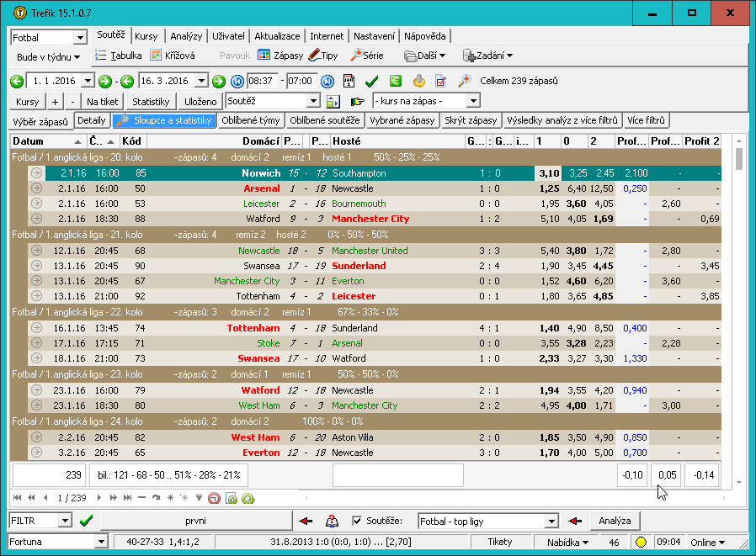
Task: Click the green refresh icon in the navigator
Action: pos(248,498)
